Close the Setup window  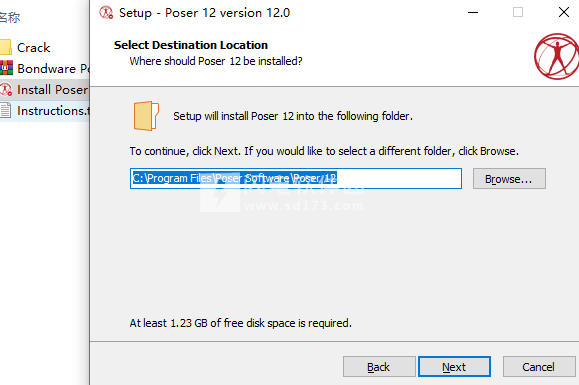tap(563, 12)
